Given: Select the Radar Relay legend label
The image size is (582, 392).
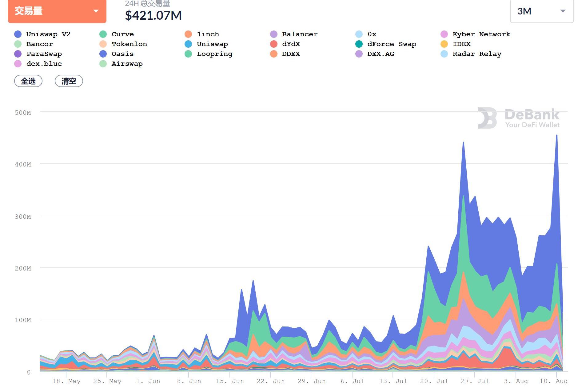Looking at the screenshot, I should coord(477,54).
